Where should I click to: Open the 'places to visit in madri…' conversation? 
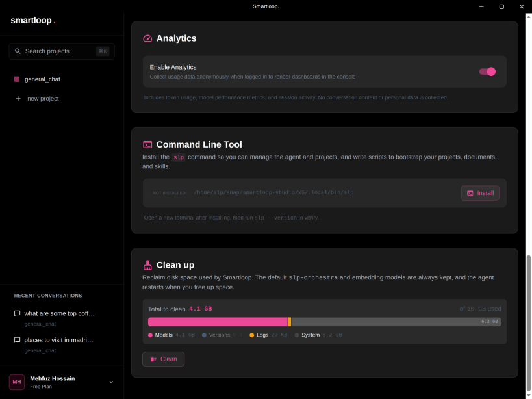point(58,340)
